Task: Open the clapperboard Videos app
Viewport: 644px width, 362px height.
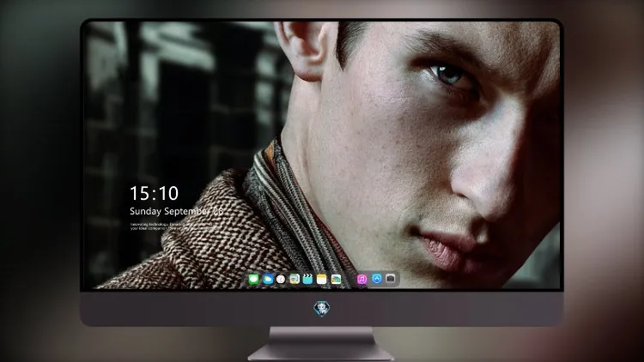Action: coord(307,279)
